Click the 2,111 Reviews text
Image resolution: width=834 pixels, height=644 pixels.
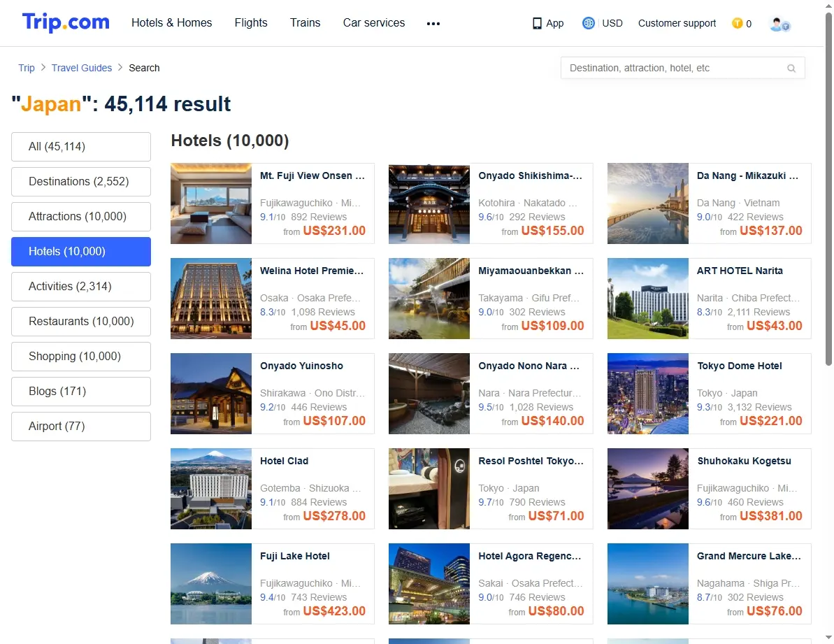click(x=759, y=312)
